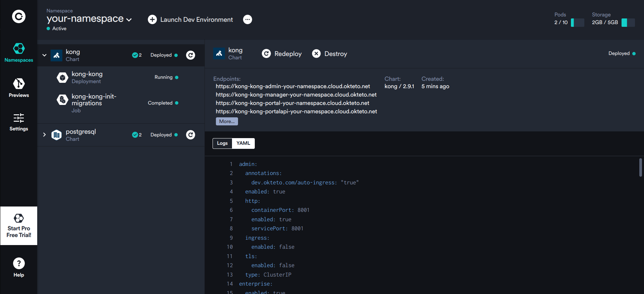Open the kong-kong-portal endpoint link

click(292, 103)
